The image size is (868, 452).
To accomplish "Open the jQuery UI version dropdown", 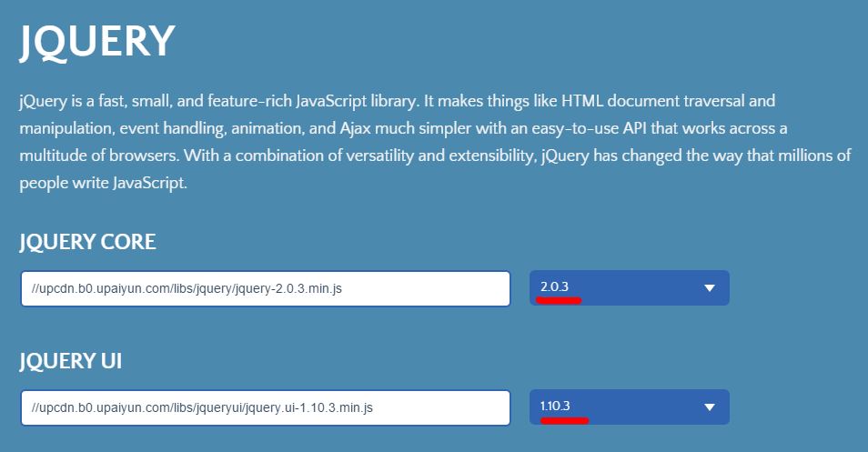I will [x=630, y=407].
